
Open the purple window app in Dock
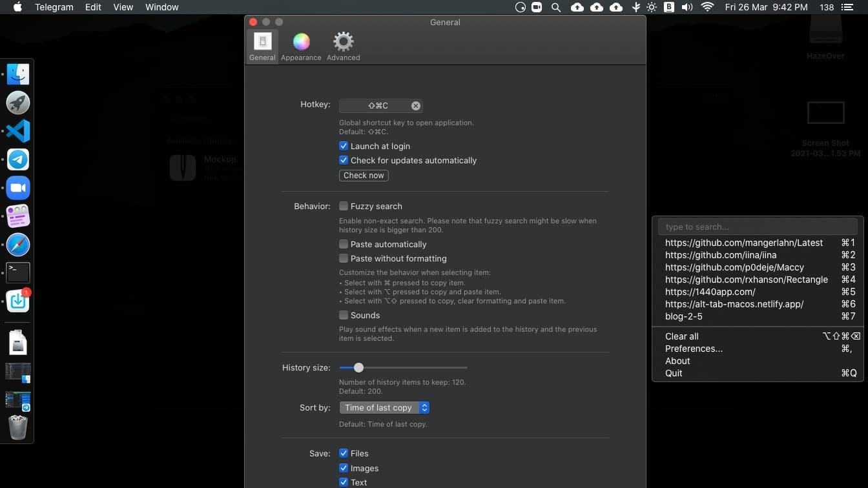18,216
